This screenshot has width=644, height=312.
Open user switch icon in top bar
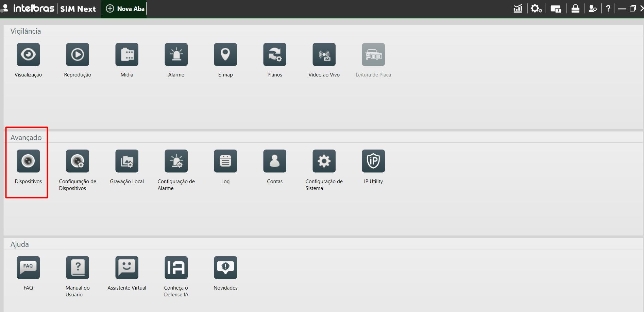tap(593, 8)
